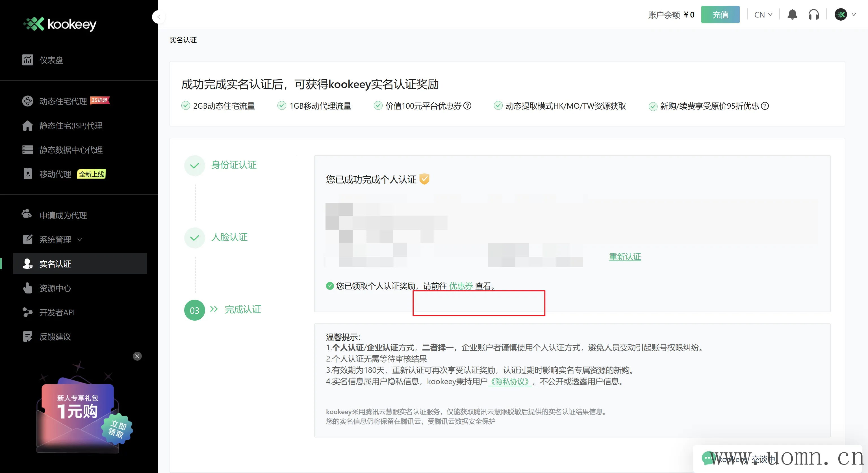
Task: Click the 人脸认证 step checkmark
Action: click(194, 238)
